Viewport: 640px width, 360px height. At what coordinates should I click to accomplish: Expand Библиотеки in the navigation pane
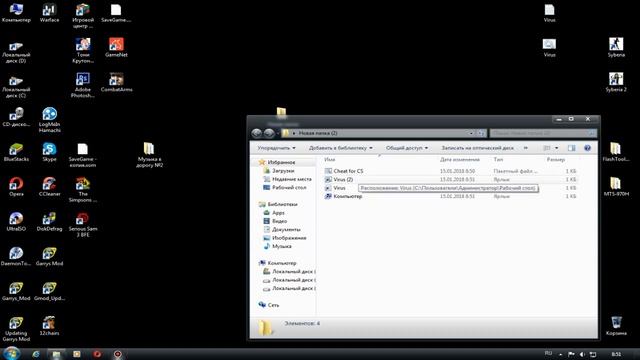[282, 204]
